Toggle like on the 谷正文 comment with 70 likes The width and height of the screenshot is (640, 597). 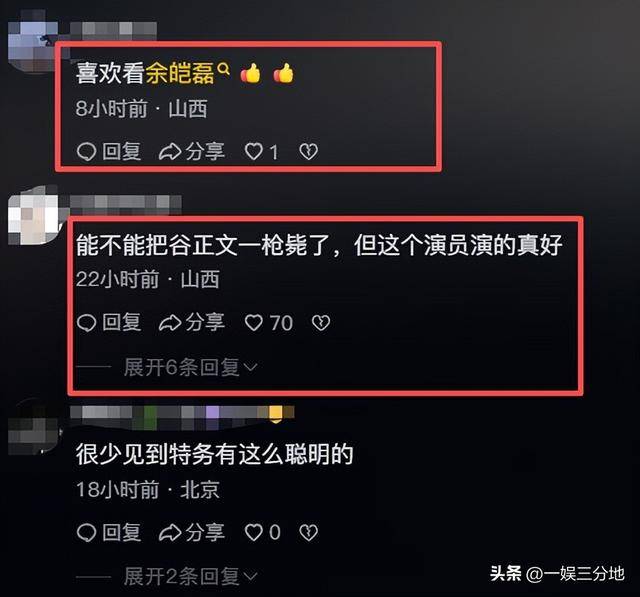[x=269, y=323]
